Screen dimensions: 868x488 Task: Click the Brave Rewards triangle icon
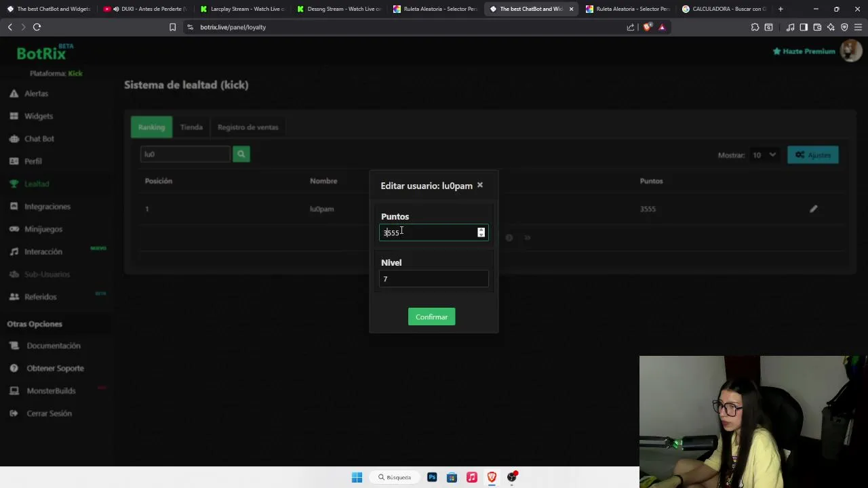click(662, 27)
